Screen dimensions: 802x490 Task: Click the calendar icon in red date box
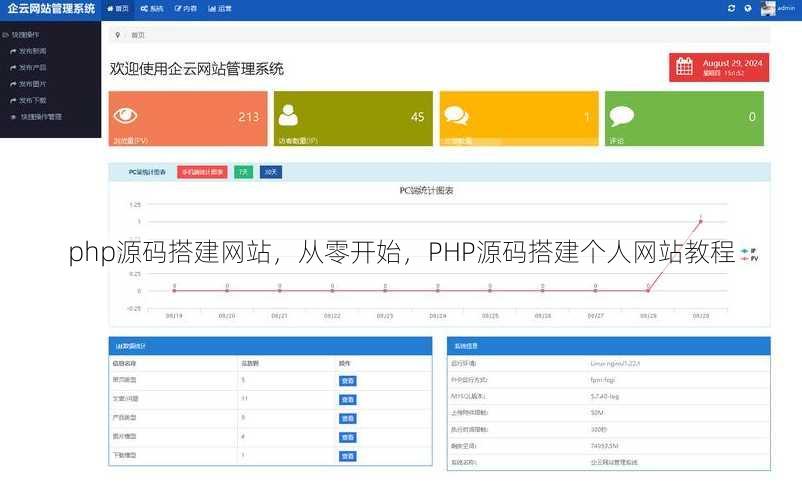tap(684, 66)
